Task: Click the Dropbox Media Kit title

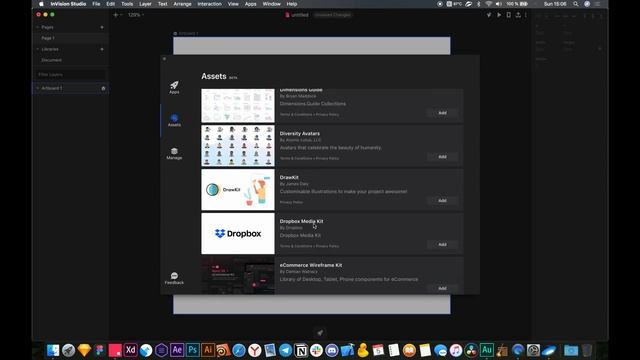Action: (301, 221)
